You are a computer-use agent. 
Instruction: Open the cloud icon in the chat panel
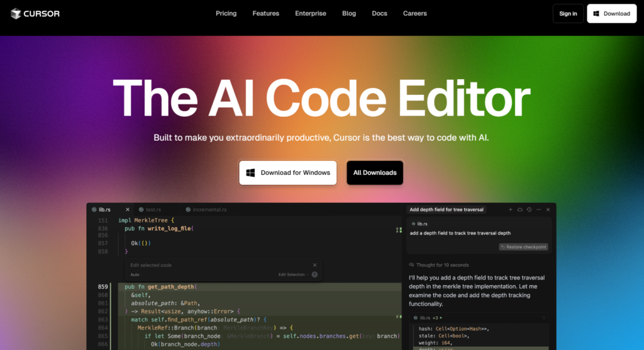coord(520,210)
